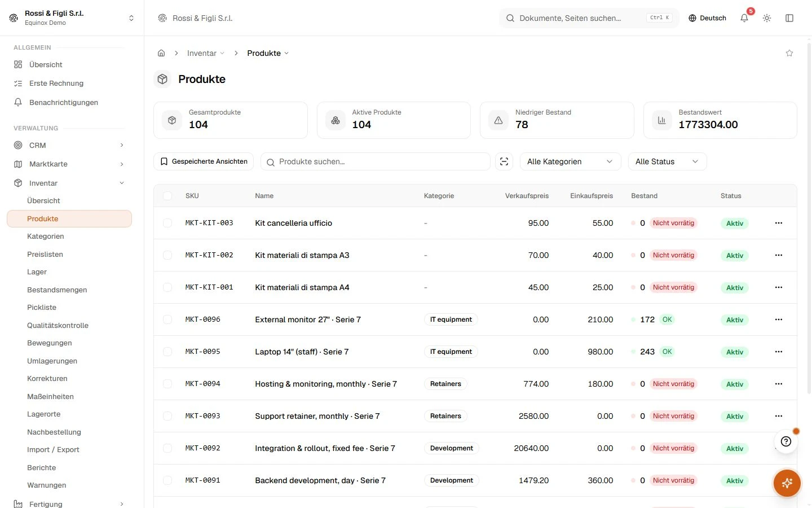Open the Niedriger Bestand stat card

tap(557, 120)
